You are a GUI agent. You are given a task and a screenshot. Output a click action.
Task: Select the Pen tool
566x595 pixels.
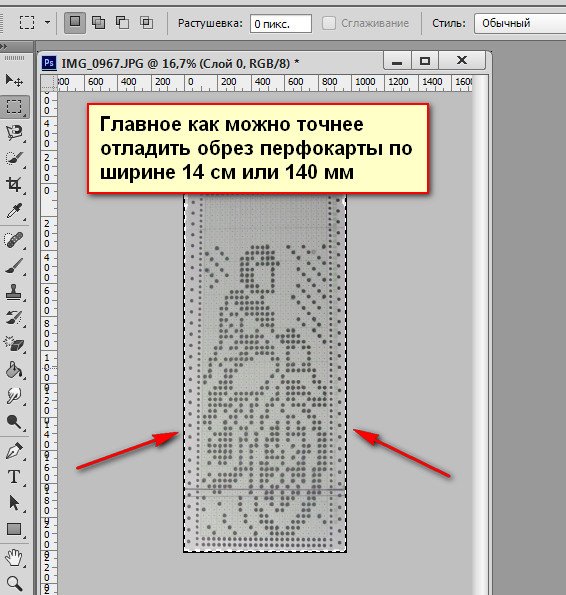click(x=14, y=451)
